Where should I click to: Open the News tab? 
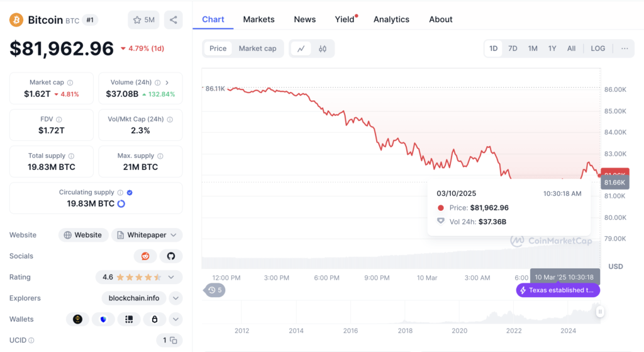[305, 20]
